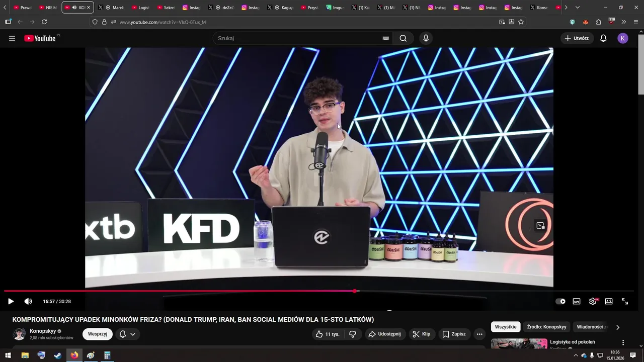Switch to theater mode
This screenshot has height=362, width=644.
[x=609, y=301]
